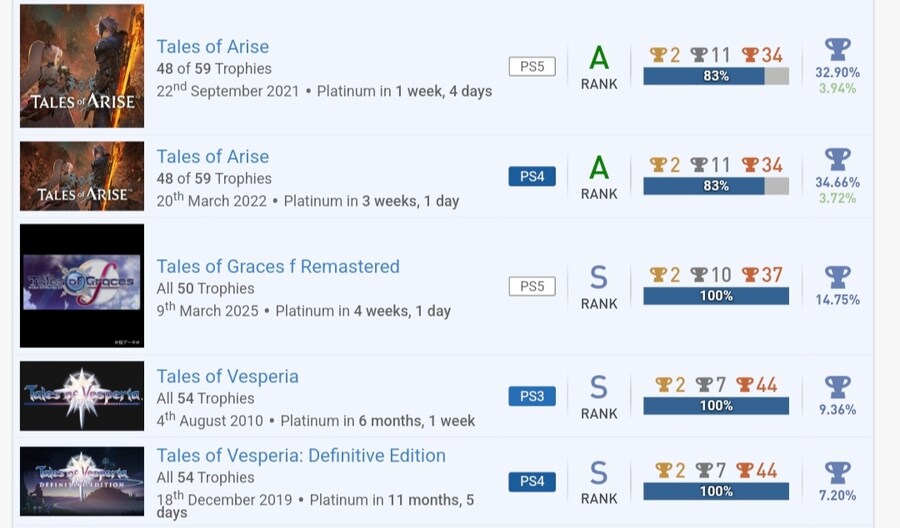Viewport: 900px width, 528px height.
Task: Click the 83% progress bar in first row
Action: point(716,76)
